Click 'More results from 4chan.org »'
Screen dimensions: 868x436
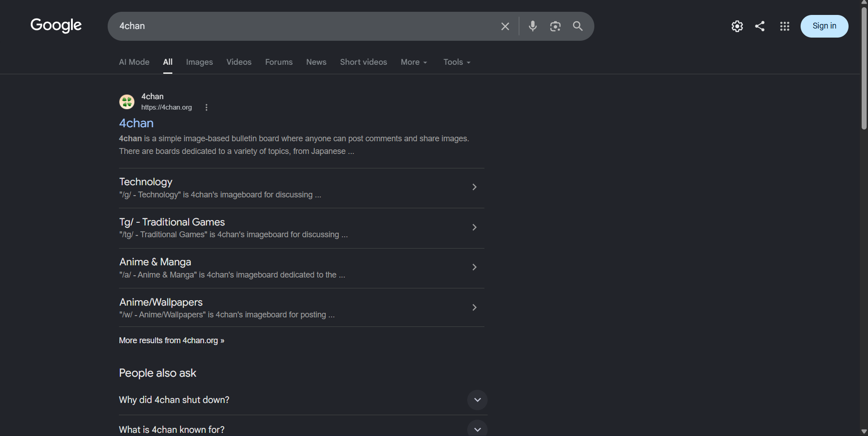coord(171,340)
